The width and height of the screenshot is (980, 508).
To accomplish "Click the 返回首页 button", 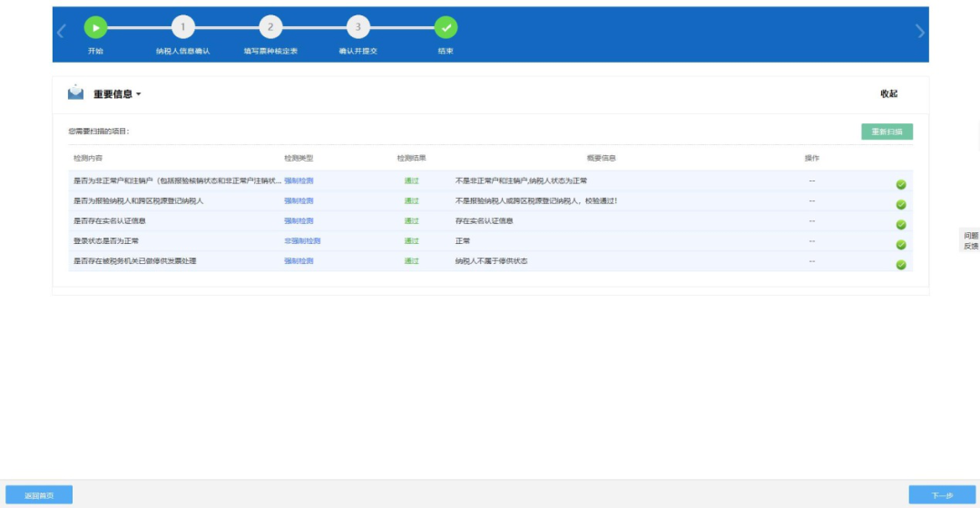I will (x=39, y=495).
